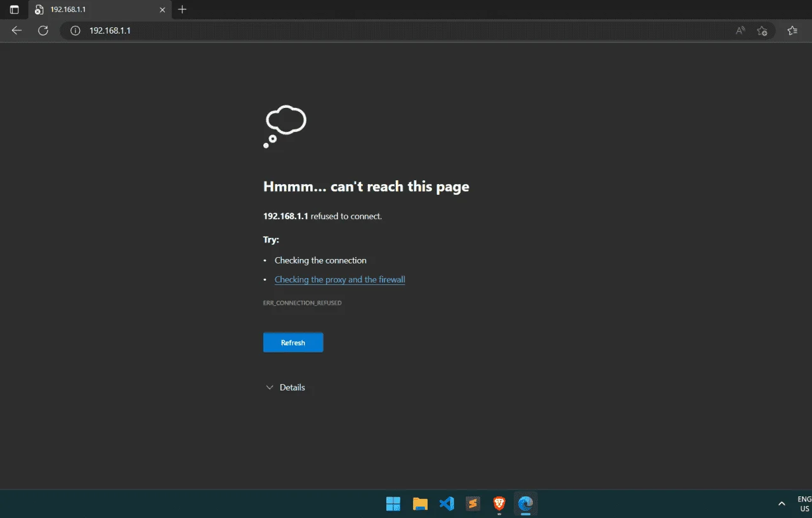812x518 pixels.
Task: Add this page to favorites star icon
Action: pos(763,30)
